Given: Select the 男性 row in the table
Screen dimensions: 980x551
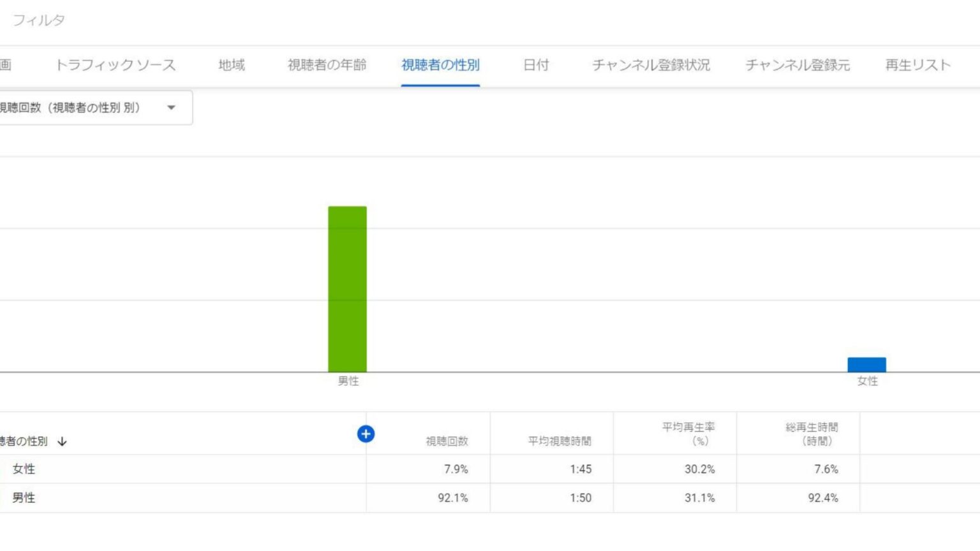Looking at the screenshot, I should pyautogui.click(x=24, y=498).
